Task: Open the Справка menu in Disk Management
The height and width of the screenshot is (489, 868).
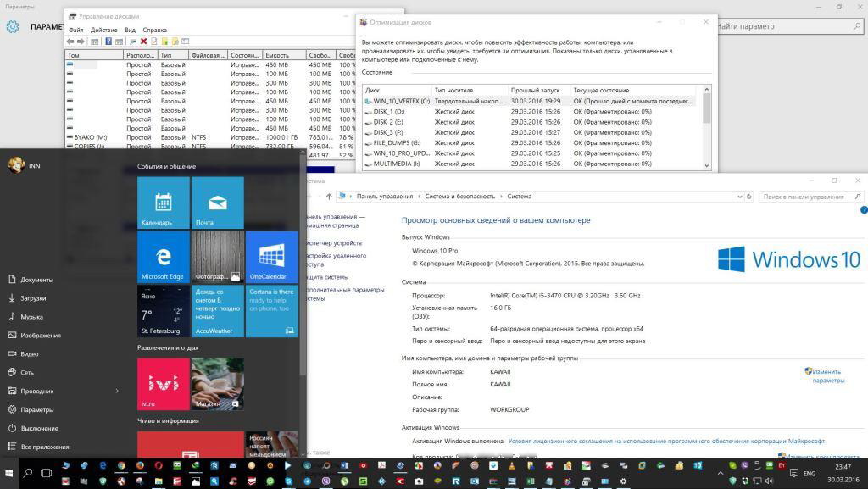Action: pos(155,30)
